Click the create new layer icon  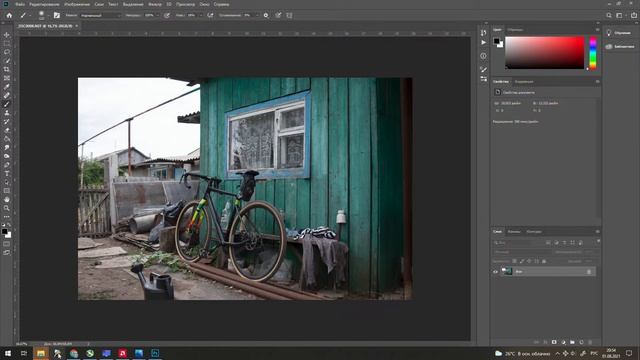coord(581,342)
